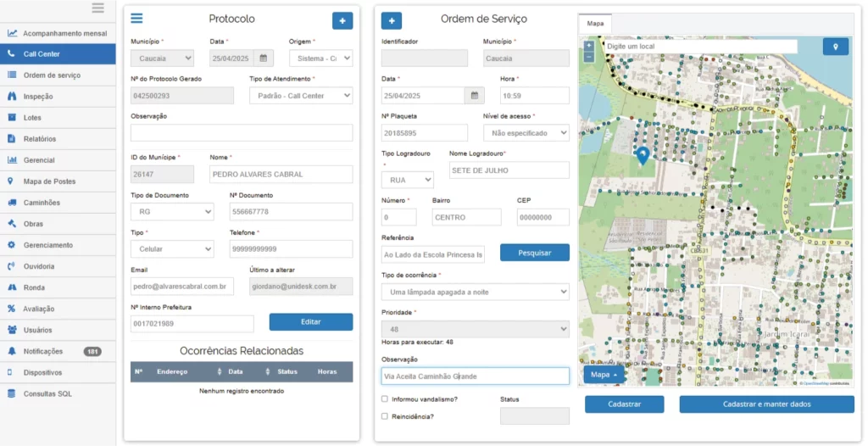Expand the Tipo de ocorrência dropdown
Screen dimensions: 868x446
click(x=475, y=292)
